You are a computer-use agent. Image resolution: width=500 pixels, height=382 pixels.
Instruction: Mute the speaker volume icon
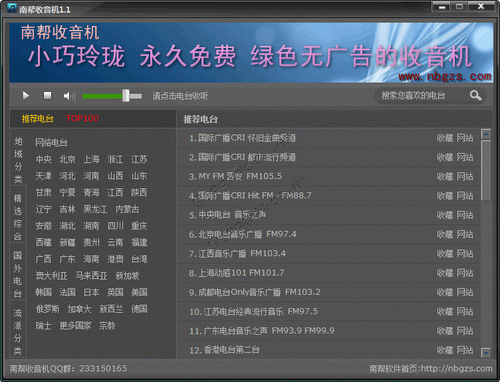(x=69, y=96)
